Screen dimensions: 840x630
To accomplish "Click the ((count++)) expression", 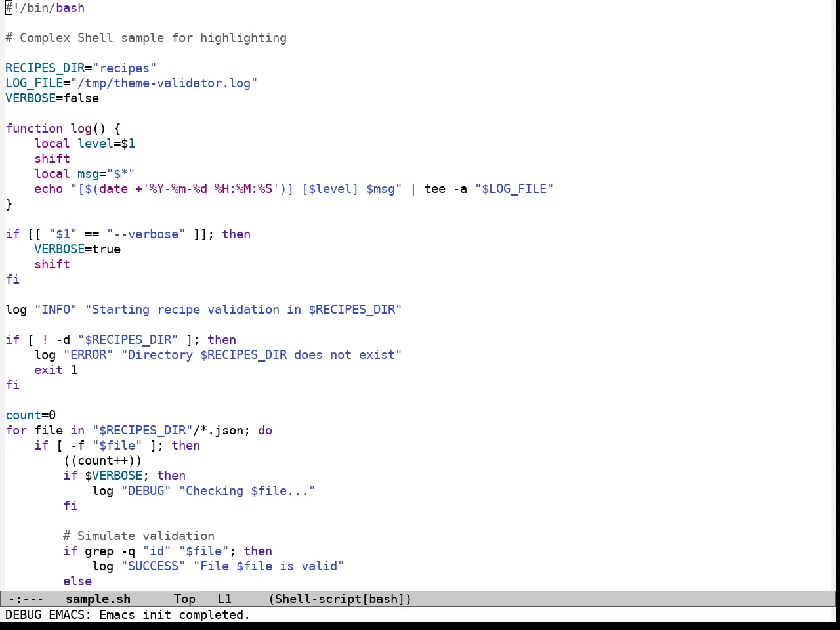I will pos(102,461).
